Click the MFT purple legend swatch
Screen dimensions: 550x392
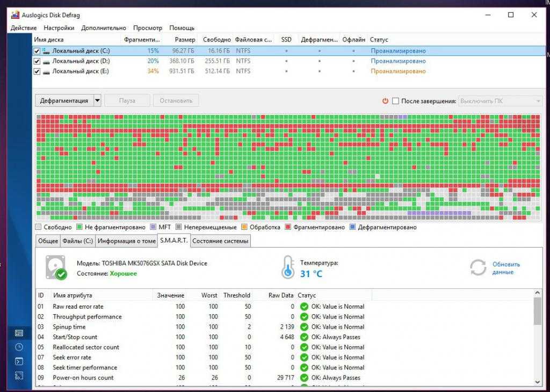click(153, 227)
